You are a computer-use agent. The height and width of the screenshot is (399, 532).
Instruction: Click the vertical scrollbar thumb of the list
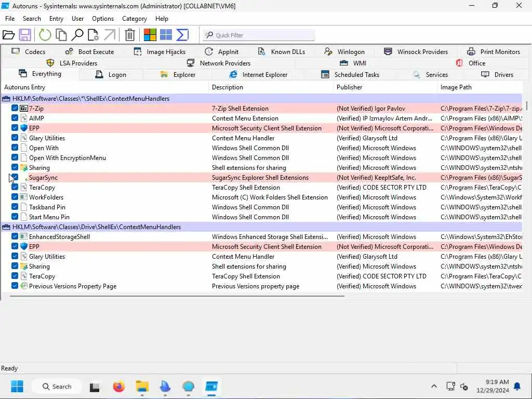(x=527, y=105)
